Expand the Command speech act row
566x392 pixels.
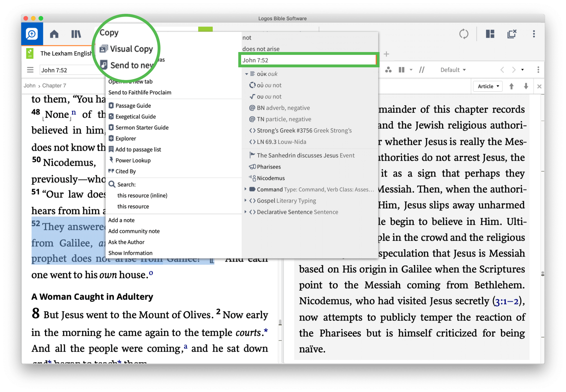[x=246, y=189]
